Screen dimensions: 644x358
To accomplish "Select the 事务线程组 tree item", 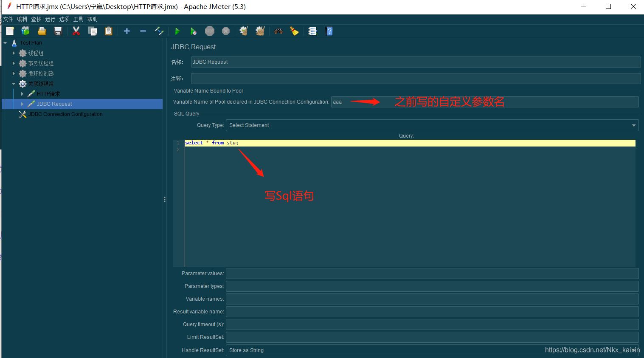I will (41, 63).
